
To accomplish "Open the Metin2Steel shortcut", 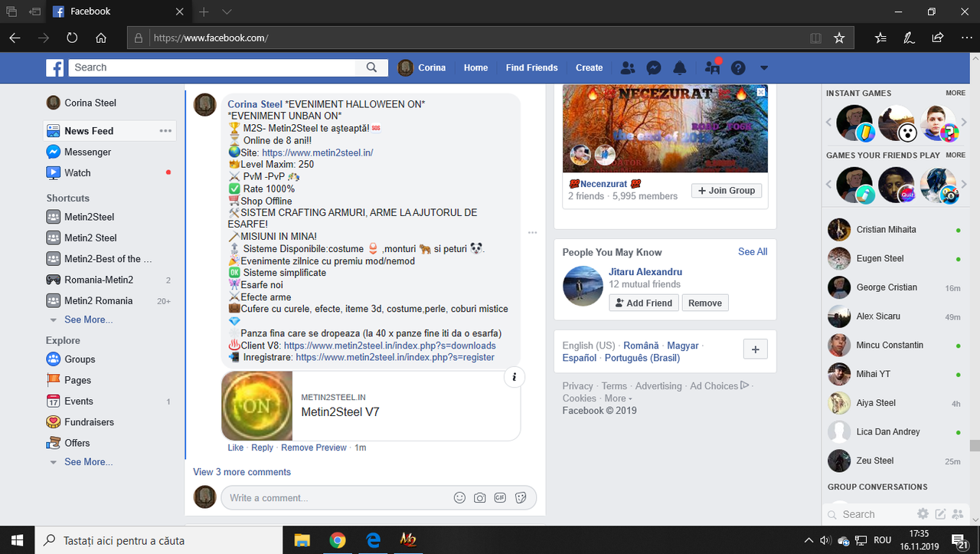I will click(89, 217).
